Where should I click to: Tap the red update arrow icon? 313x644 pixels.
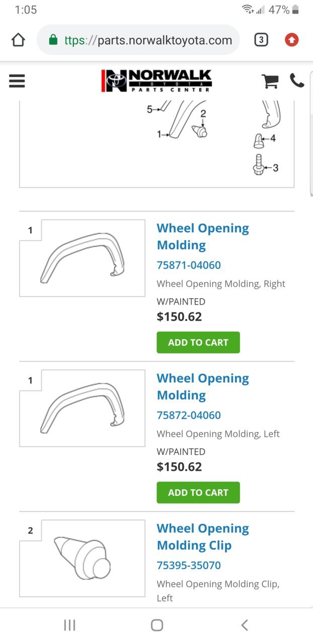[291, 40]
